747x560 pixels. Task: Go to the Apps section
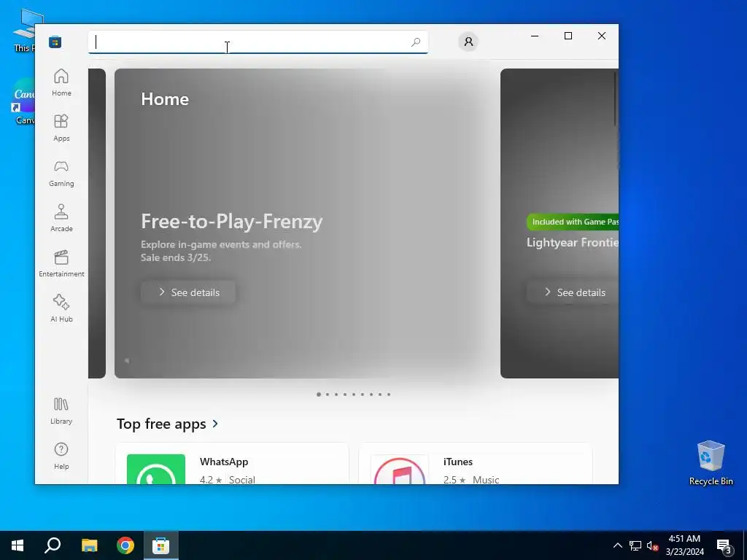click(x=61, y=128)
